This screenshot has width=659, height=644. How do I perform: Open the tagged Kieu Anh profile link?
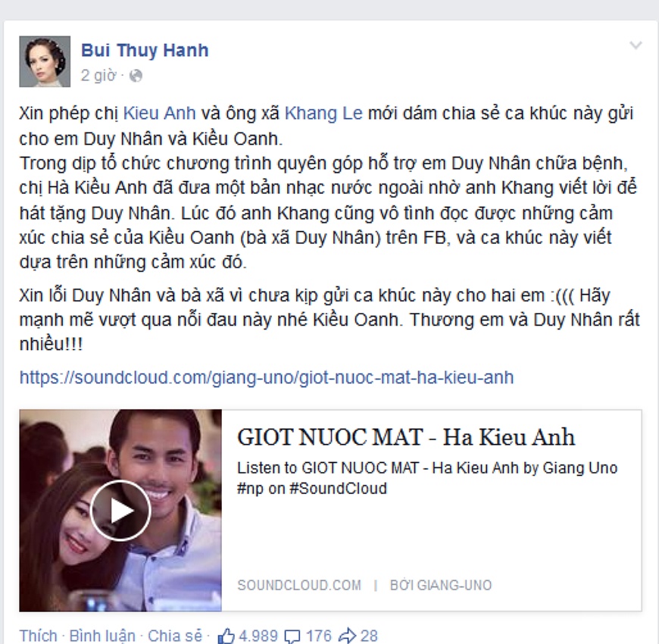(x=159, y=114)
